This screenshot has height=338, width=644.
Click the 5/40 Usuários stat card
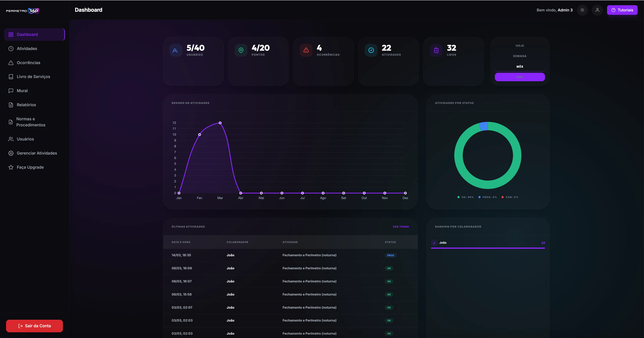[193, 61]
